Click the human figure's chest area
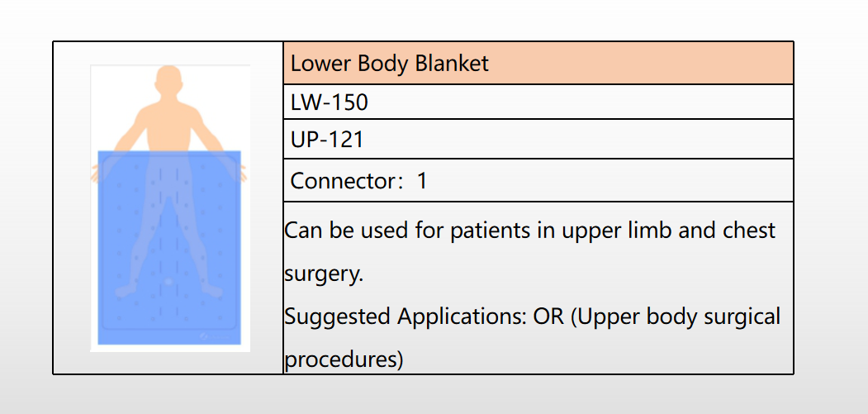This screenshot has width=868, height=414. coord(168,127)
